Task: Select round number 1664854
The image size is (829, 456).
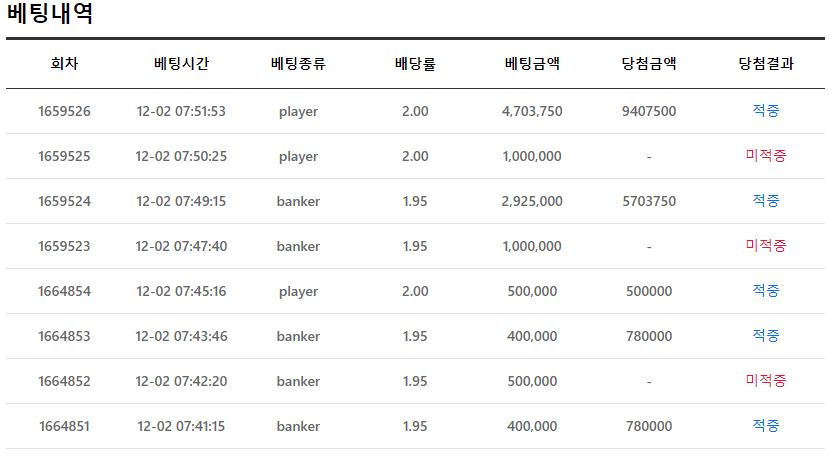Action: point(64,291)
